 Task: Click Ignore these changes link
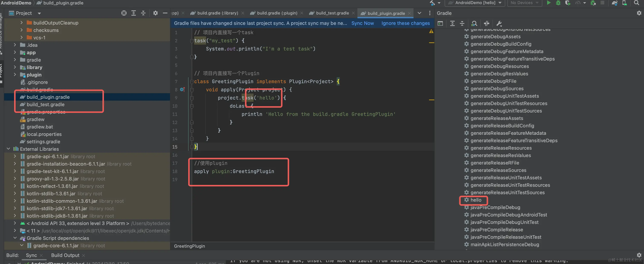tap(405, 23)
